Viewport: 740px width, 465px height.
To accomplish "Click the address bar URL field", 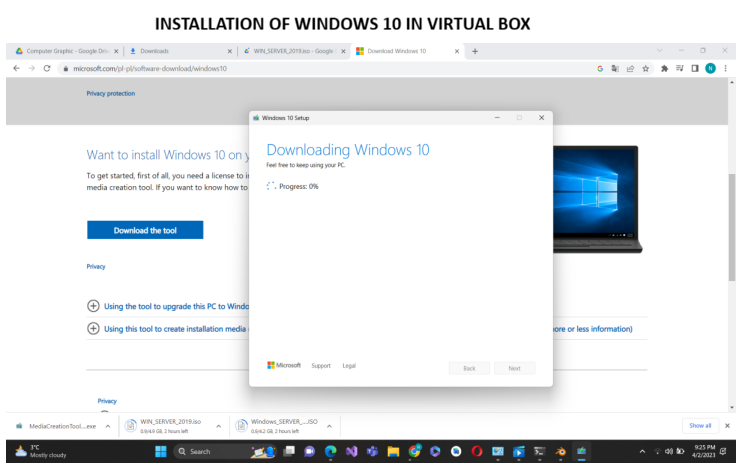I will (x=330, y=69).
